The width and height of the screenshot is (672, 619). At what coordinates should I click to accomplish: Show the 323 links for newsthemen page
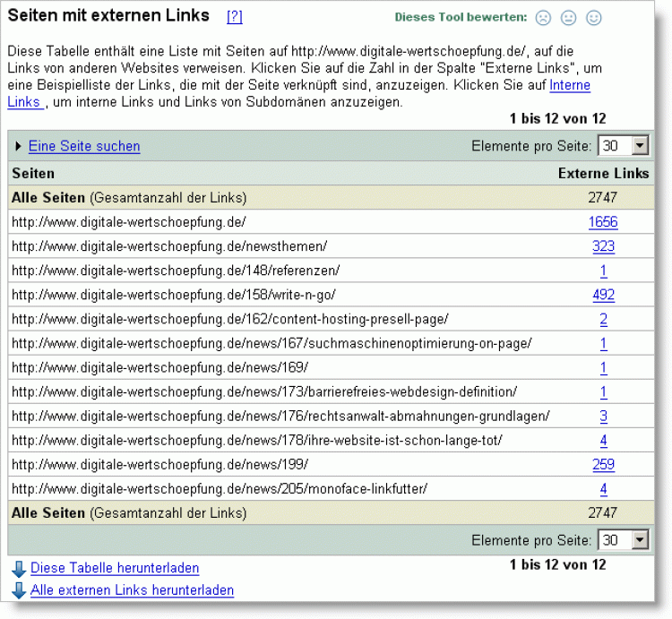point(603,246)
